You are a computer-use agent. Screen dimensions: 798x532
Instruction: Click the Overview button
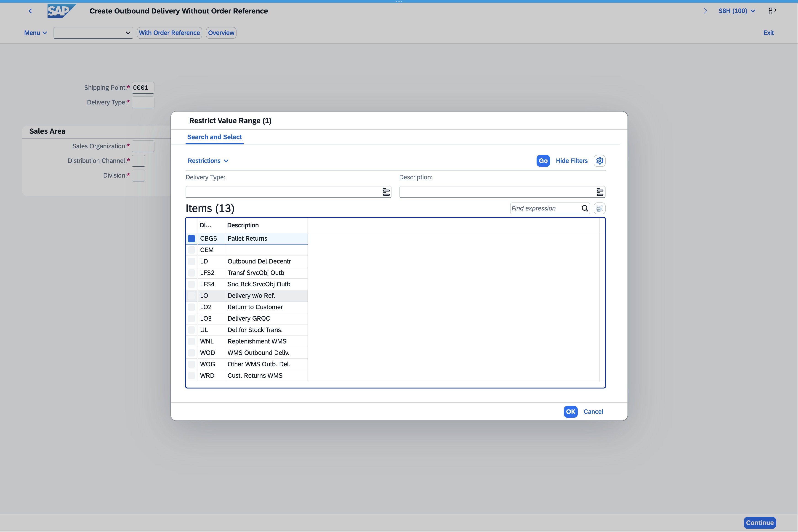pos(221,33)
